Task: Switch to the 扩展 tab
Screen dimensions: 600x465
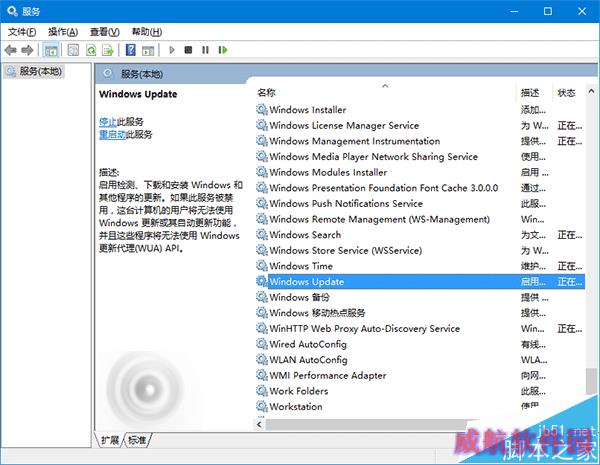Action: [x=109, y=440]
